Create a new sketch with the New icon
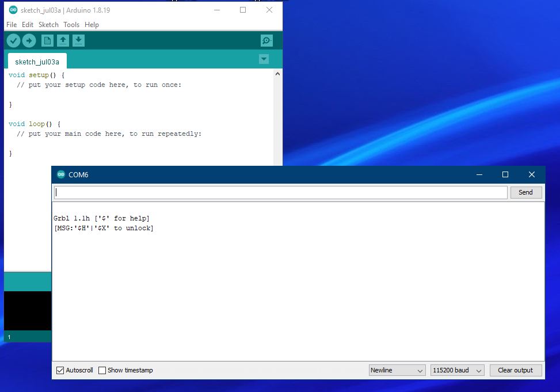 click(x=47, y=41)
